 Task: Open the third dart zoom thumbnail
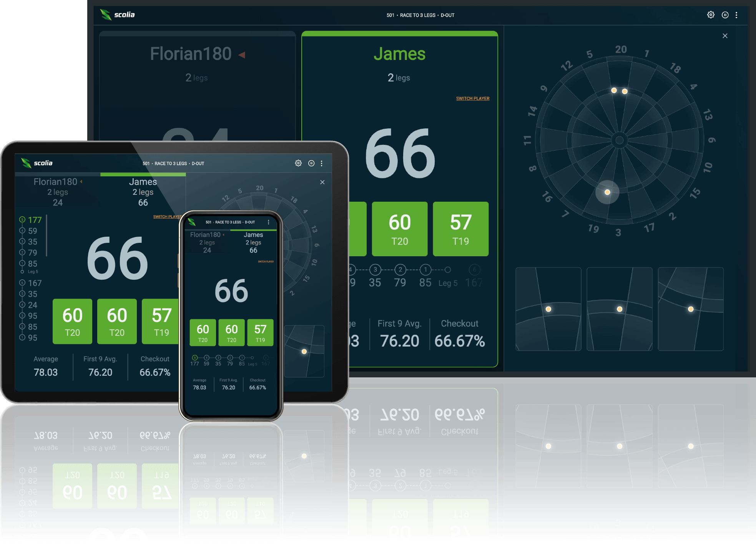coord(690,309)
